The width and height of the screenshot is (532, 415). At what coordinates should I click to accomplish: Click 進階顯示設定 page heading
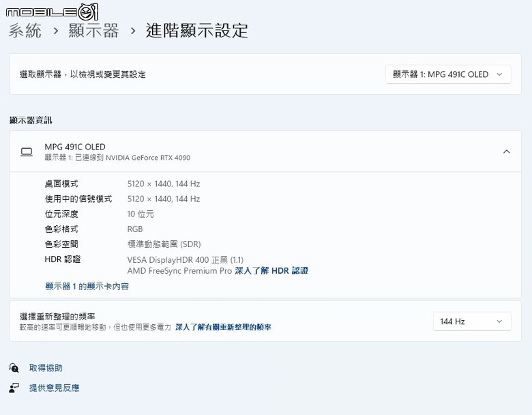[x=197, y=31]
